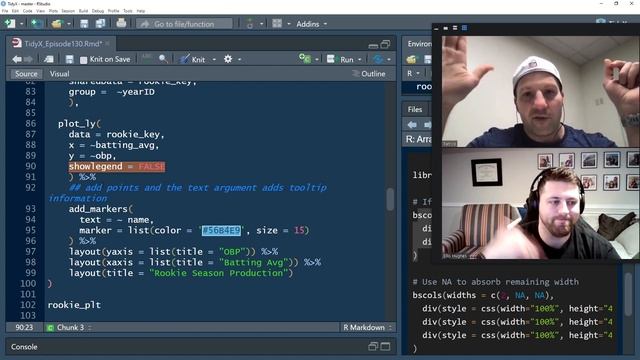Toggle the Knit on Save checkbox
This screenshot has width=640, height=360.
(84, 60)
